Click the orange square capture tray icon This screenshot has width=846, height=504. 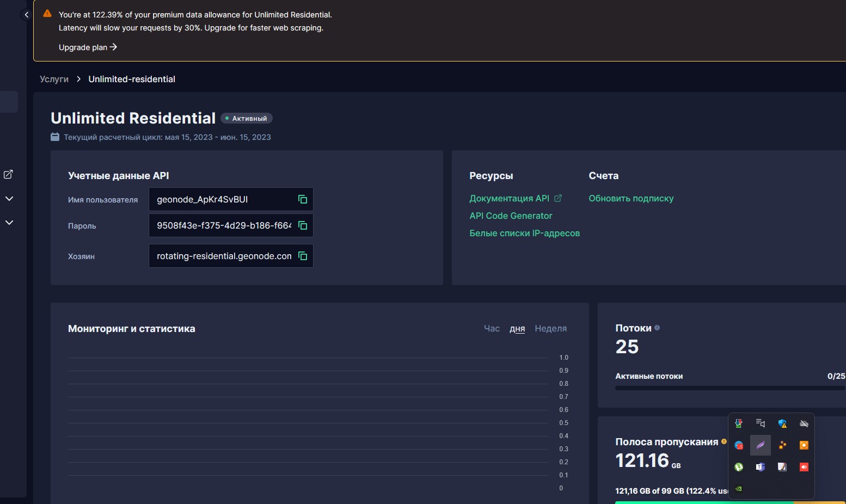(x=804, y=445)
